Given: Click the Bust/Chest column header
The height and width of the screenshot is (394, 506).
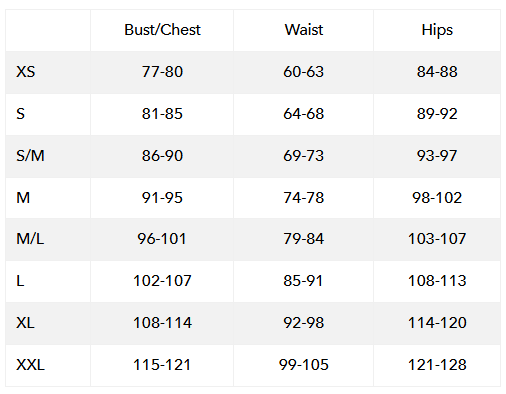Looking at the screenshot, I should [162, 30].
